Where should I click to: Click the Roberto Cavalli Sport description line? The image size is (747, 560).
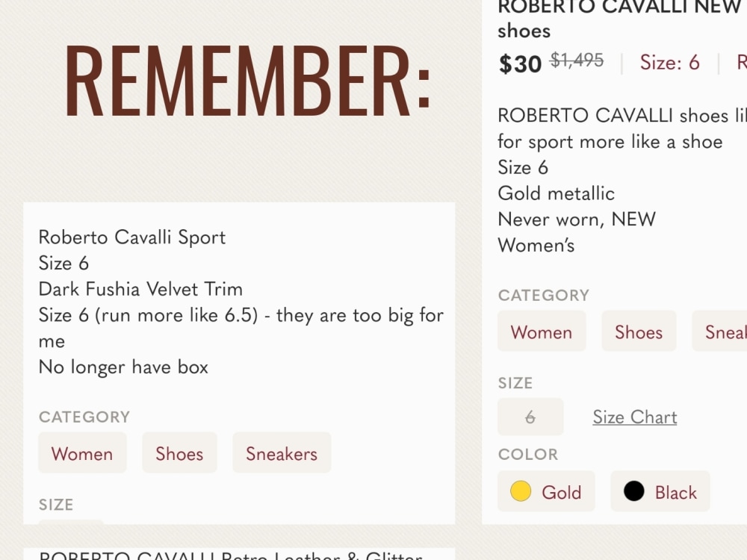coord(132,237)
